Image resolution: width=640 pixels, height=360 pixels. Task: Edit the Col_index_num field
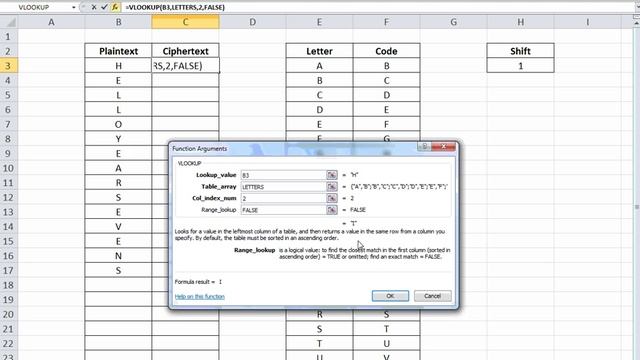pos(283,198)
